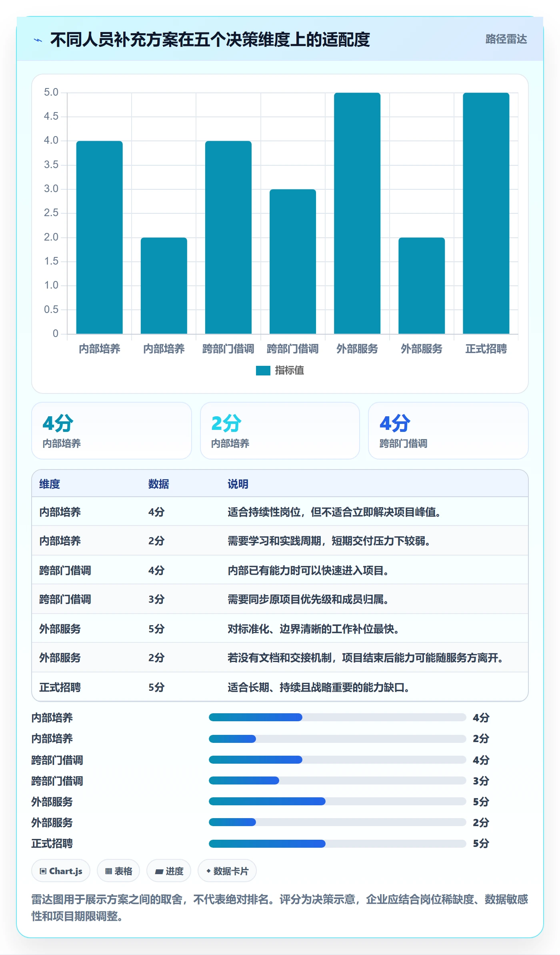The image size is (560, 955).
Task: Select row text 需要同步原项目优先级和成员归属。
Action: (308, 600)
